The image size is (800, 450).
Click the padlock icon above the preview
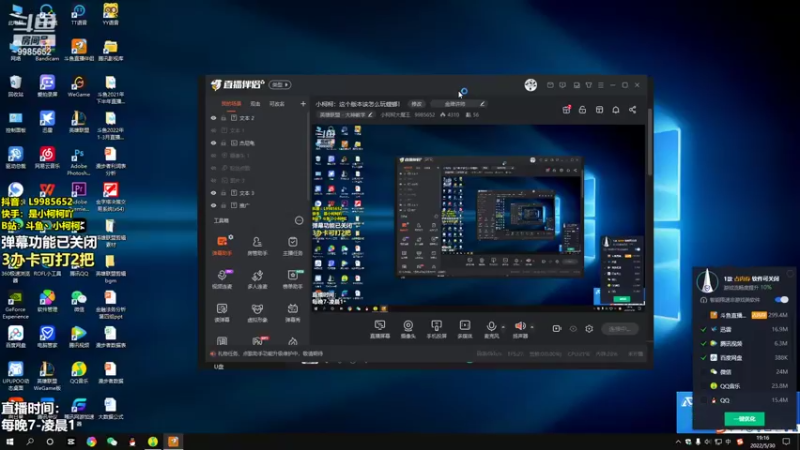(582, 110)
